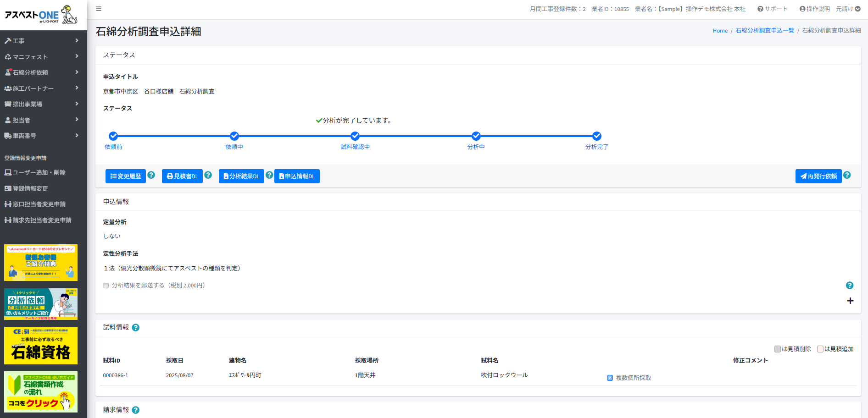The width and height of the screenshot is (868, 418).
Task: Click the 試料確認中 progress step marker
Action: (355, 136)
